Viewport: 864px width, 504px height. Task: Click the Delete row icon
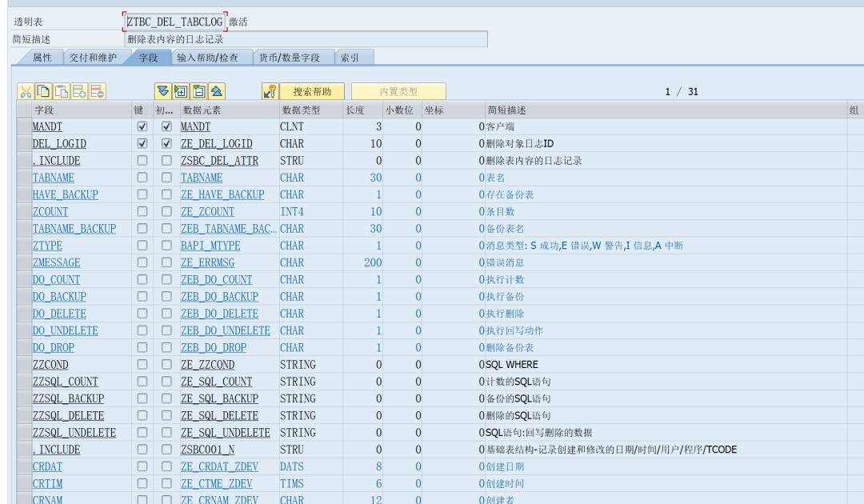click(x=98, y=91)
